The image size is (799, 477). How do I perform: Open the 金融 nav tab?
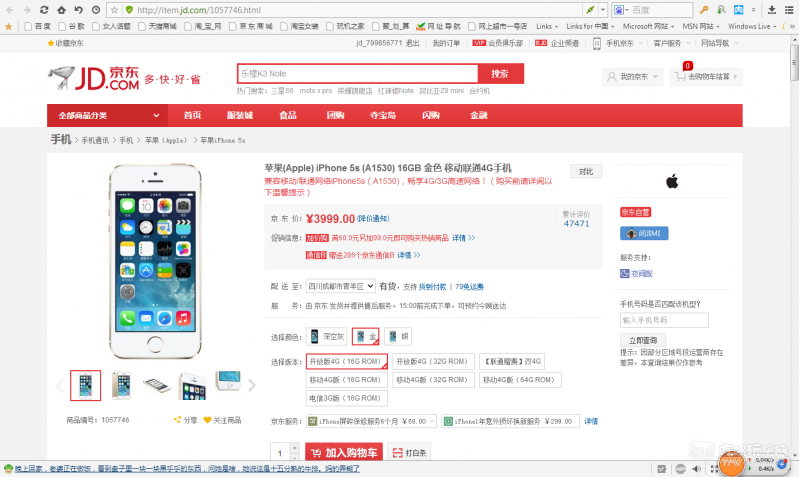478,115
